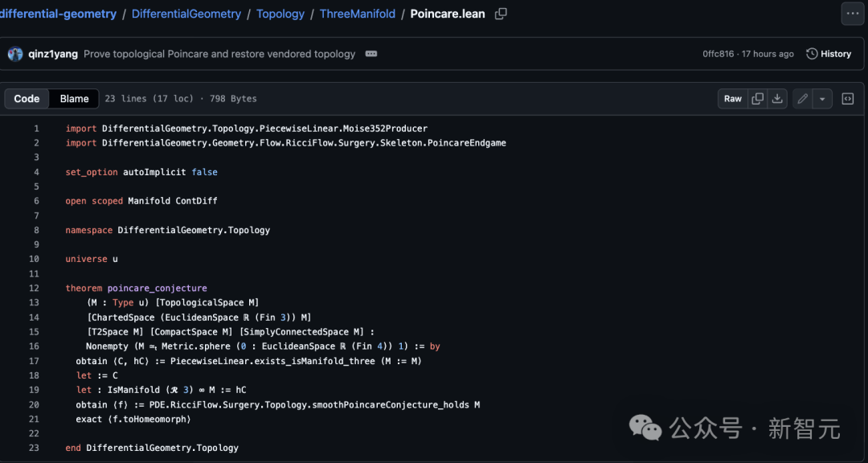
Task: Open the Raw file view
Action: (x=732, y=99)
